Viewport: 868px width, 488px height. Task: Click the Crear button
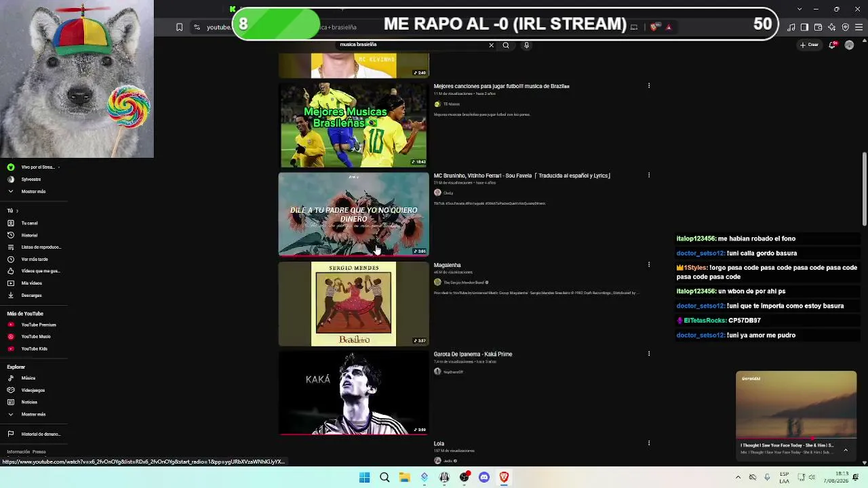point(809,45)
